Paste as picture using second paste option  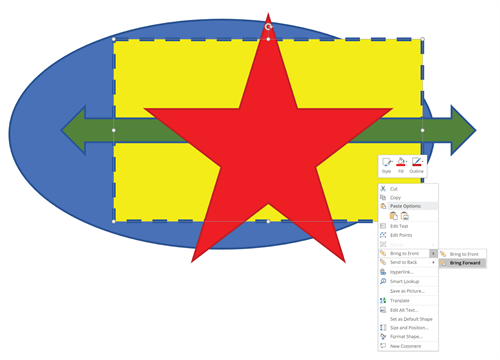click(405, 216)
